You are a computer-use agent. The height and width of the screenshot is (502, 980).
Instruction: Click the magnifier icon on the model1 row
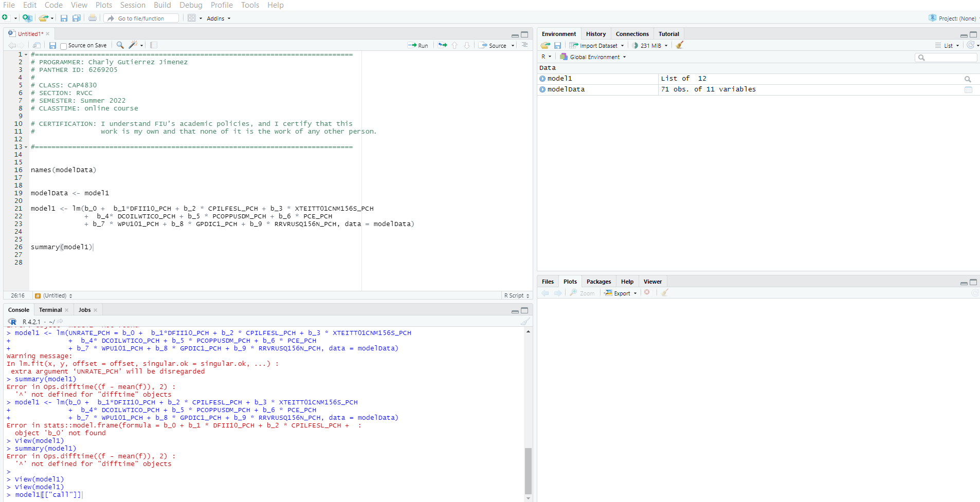968,79
